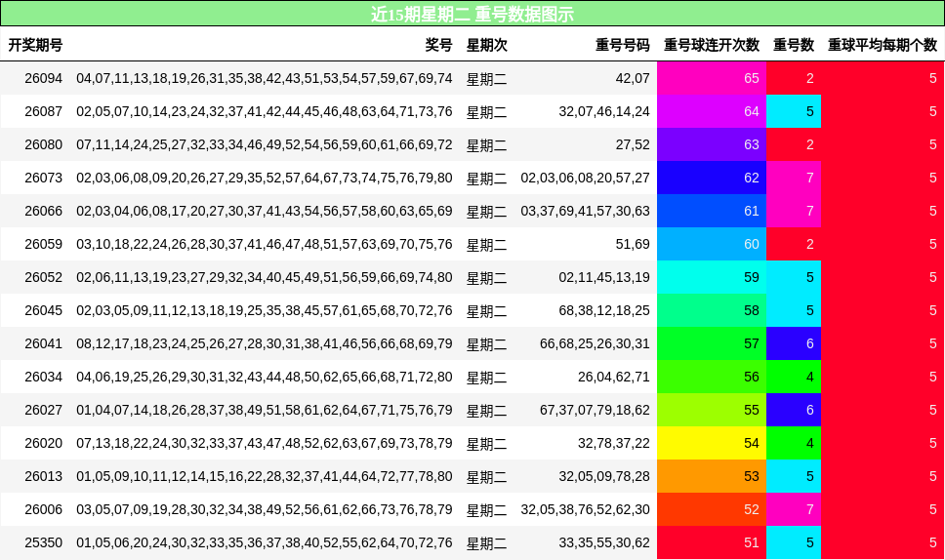
Task: Click the repeat numbers 03,37,69,41,57,30,63
Action: (585, 211)
